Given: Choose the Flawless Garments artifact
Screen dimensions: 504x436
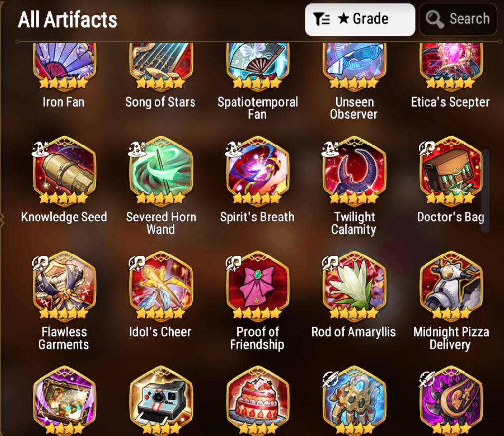Looking at the screenshot, I should pyautogui.click(x=64, y=286).
